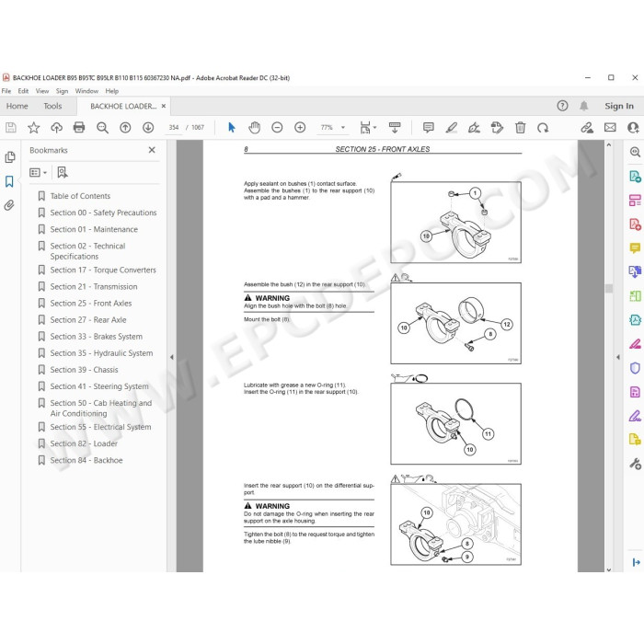
Task: Open Section 17 - Torque Converters bookmark
Action: 103,270
